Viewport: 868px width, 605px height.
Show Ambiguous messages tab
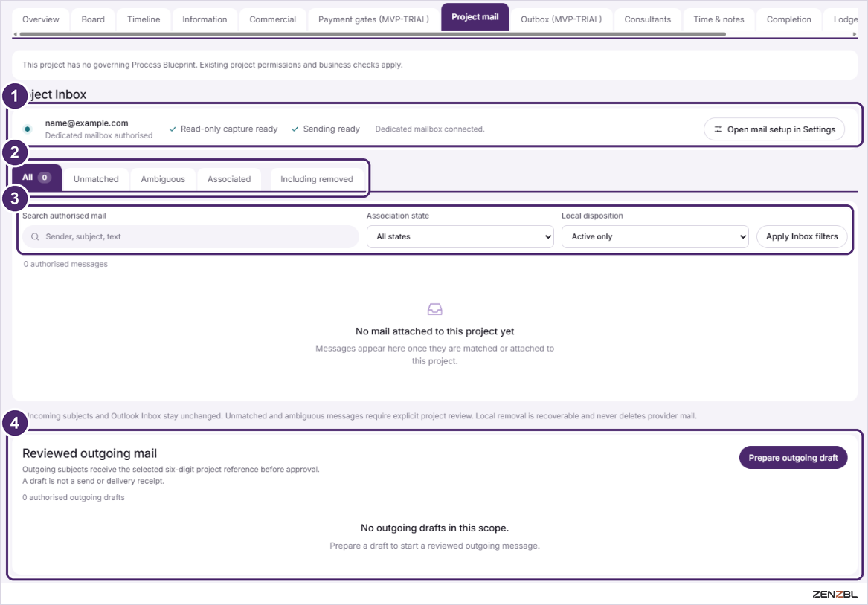tap(163, 179)
